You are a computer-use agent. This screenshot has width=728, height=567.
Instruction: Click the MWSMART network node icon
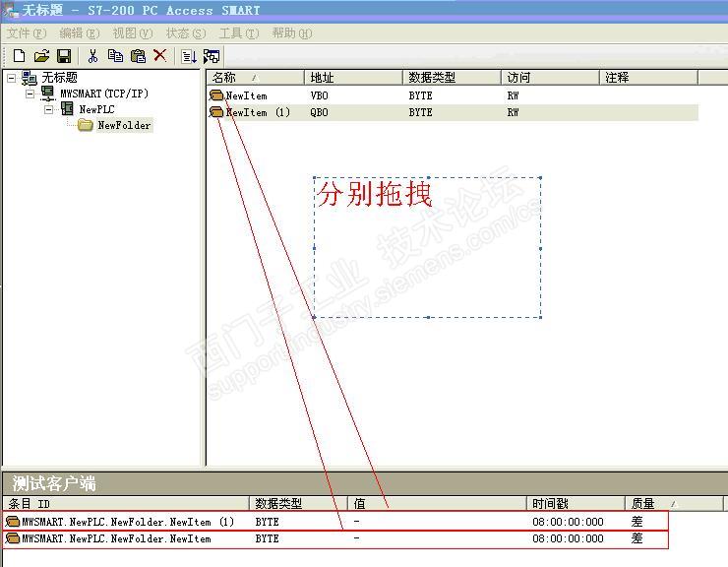[x=48, y=94]
